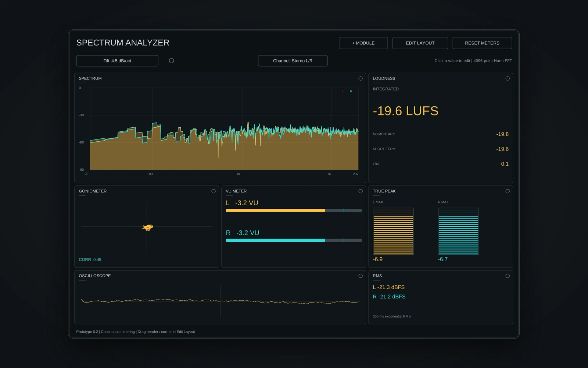The image size is (588, 368).
Task: Click the CORR 0.45 correlation readout
Action: [90, 260]
